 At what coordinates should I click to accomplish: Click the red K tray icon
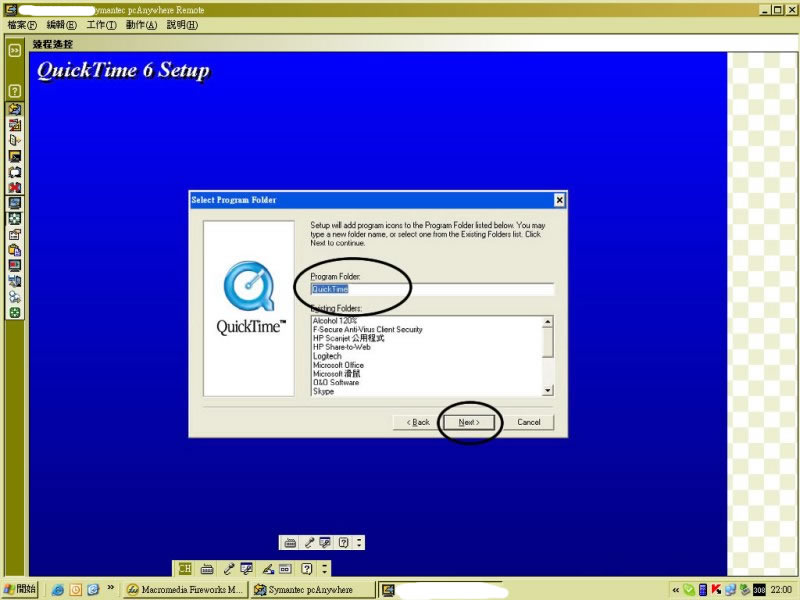pyautogui.click(x=716, y=590)
